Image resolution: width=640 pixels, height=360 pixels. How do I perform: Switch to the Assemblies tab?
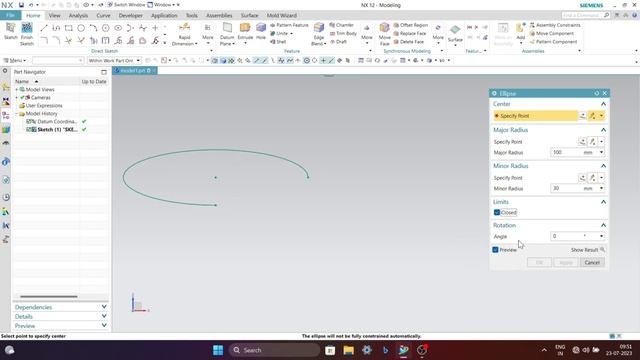[219, 15]
